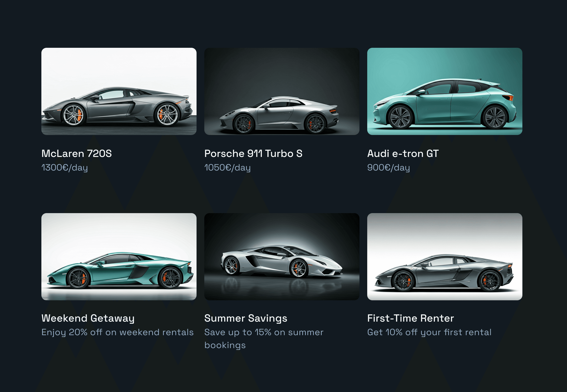Viewport: 567px width, 392px height.
Task: Click 'Enjoy 20% off on weekend rentals'
Action: pyautogui.click(x=117, y=332)
